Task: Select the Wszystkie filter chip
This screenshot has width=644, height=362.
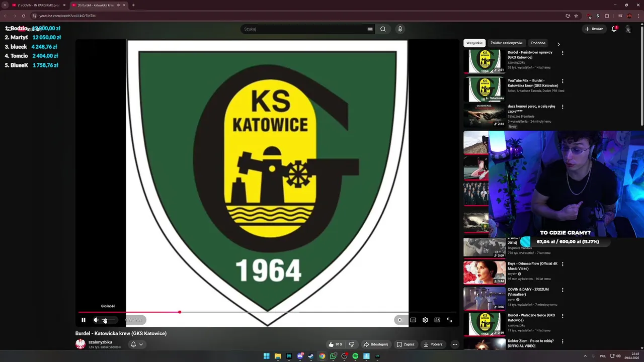Action: [x=474, y=43]
